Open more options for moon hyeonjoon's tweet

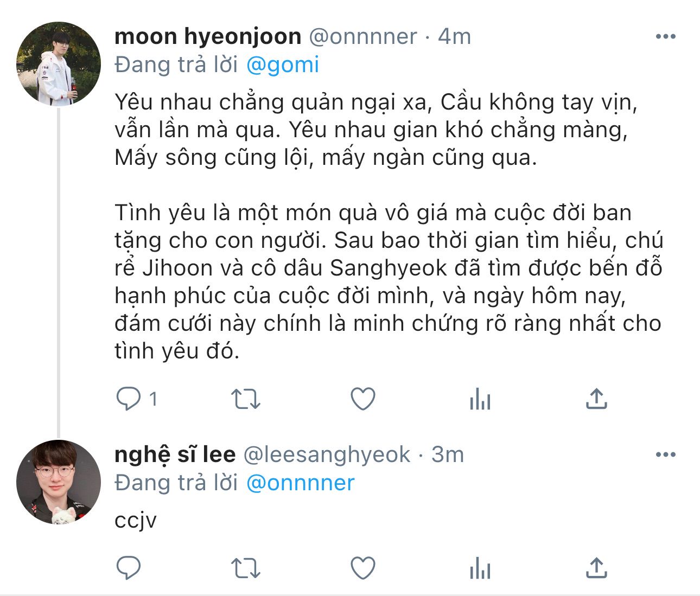pos(665,37)
